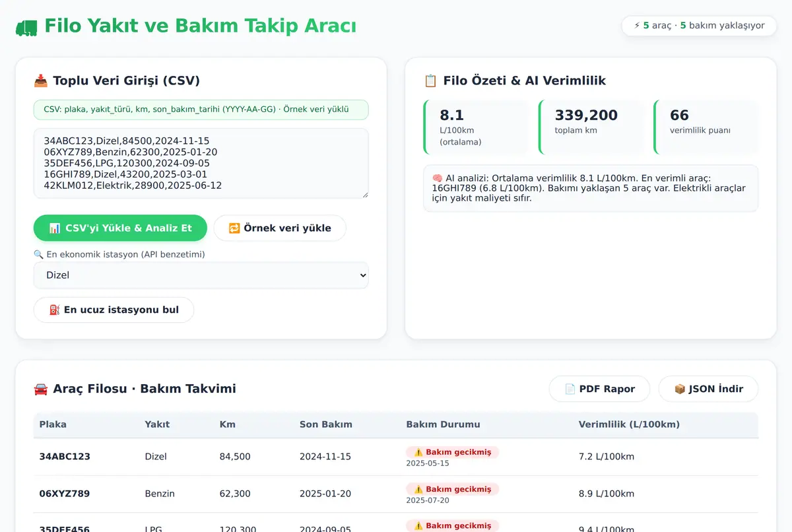Viewport: 792px width, 532px height.
Task: Download the PDF Rapor
Action: click(x=599, y=389)
